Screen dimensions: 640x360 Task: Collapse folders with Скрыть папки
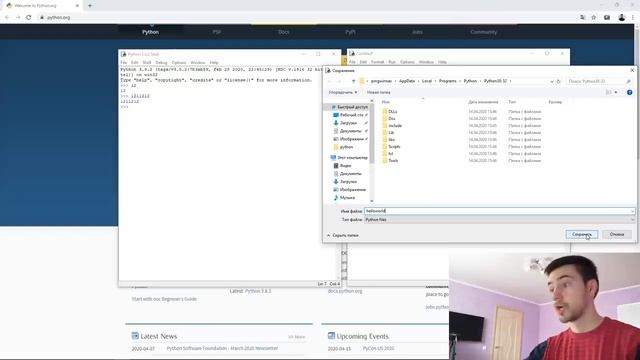(342, 236)
